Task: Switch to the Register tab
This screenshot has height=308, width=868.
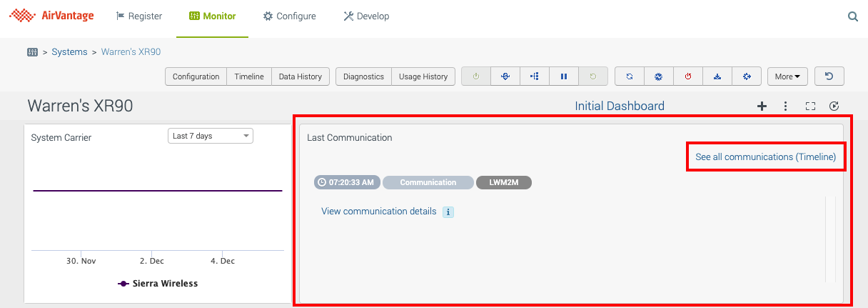Action: click(x=139, y=16)
